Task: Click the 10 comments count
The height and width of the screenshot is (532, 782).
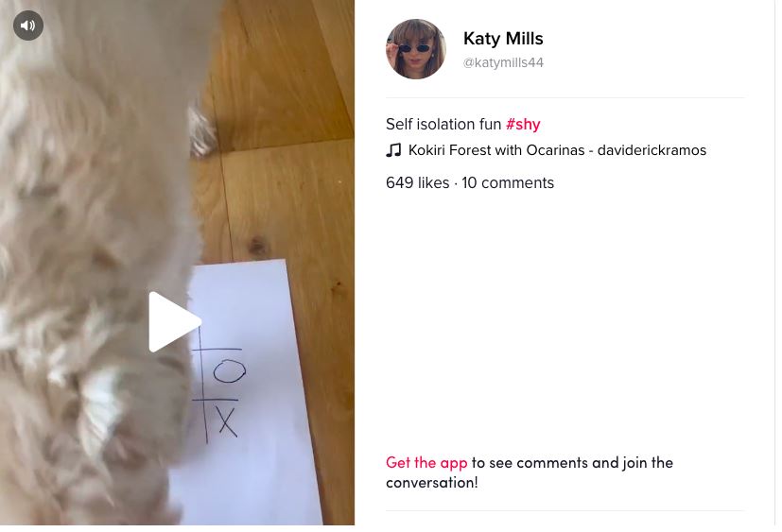Action: [508, 183]
